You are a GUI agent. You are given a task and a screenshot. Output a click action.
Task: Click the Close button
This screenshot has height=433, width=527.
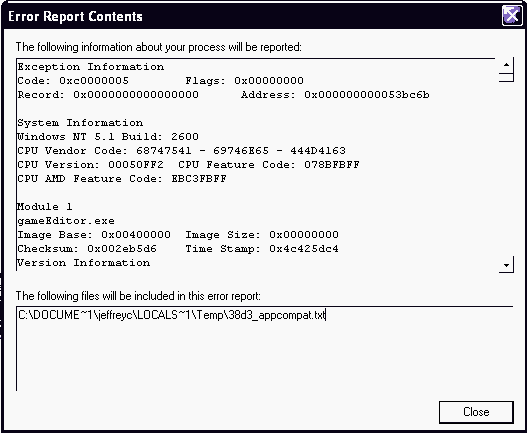tap(476, 412)
